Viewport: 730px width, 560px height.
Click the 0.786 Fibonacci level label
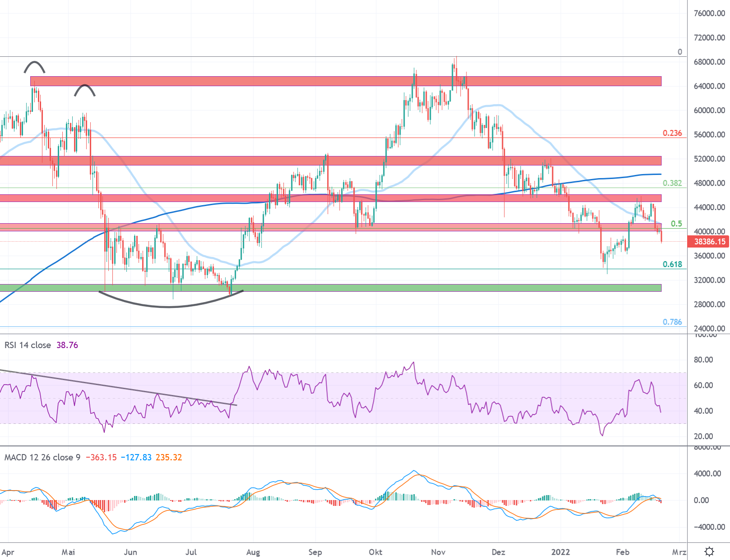click(x=672, y=322)
